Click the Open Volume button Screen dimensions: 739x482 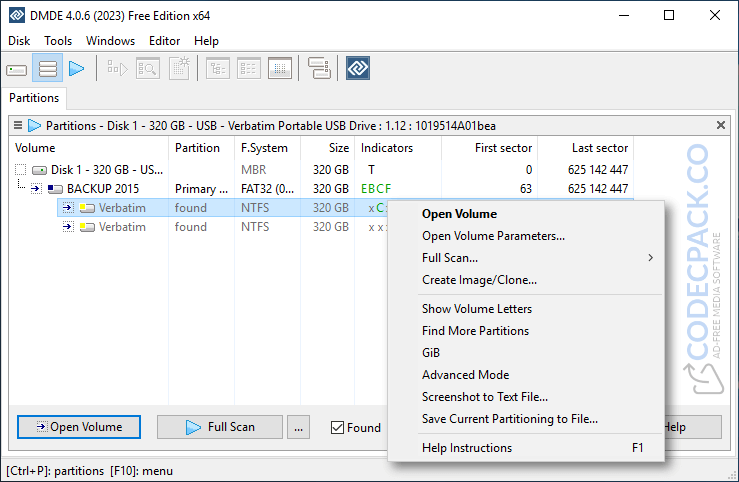(x=79, y=427)
